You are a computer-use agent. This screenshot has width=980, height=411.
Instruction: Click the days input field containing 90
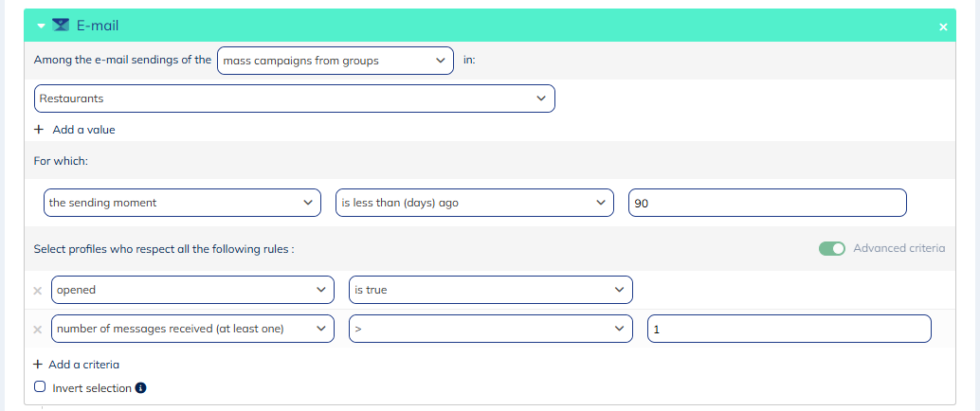pos(767,203)
